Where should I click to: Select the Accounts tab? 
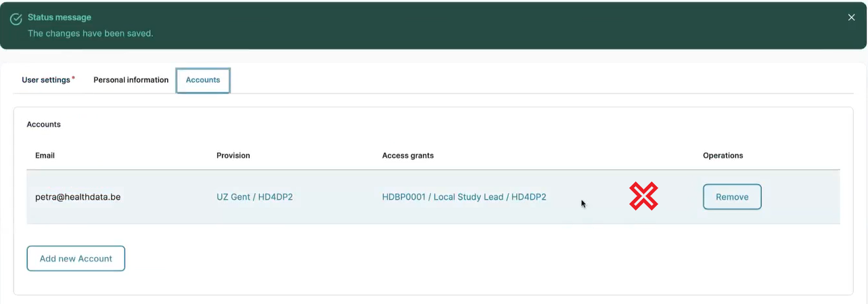[x=203, y=80]
